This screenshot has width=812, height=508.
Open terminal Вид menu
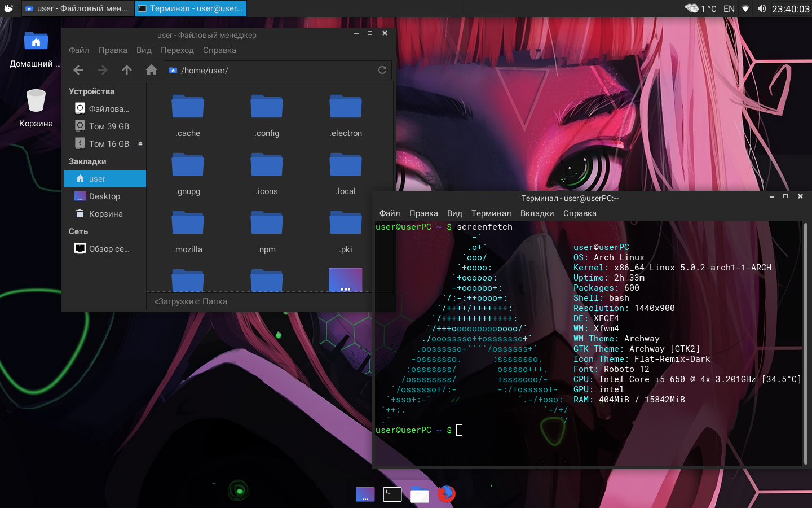pyautogui.click(x=454, y=213)
